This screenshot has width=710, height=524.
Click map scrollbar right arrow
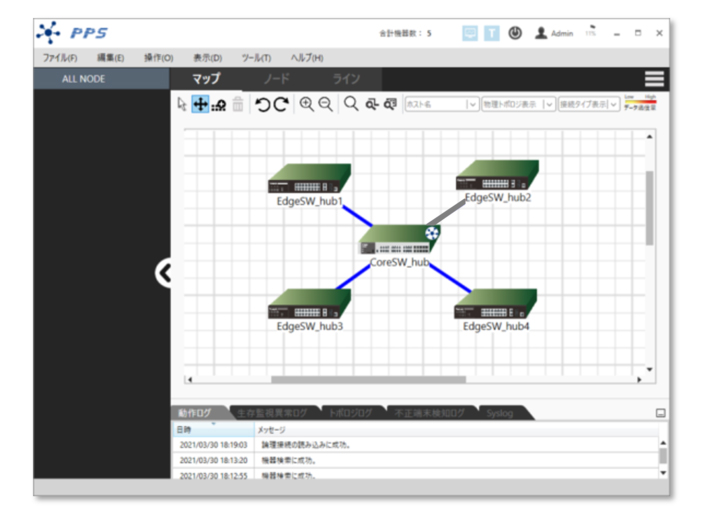click(639, 380)
